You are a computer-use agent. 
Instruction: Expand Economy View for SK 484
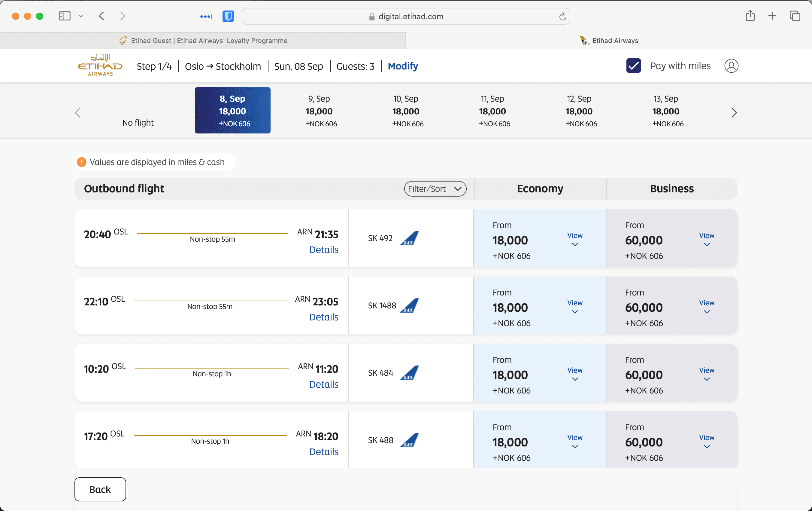[575, 374]
